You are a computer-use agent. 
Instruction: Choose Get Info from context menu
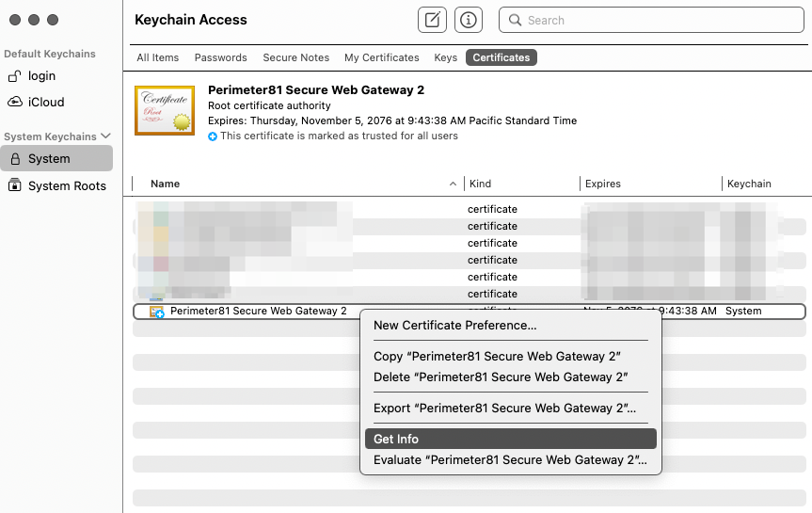tap(510, 439)
